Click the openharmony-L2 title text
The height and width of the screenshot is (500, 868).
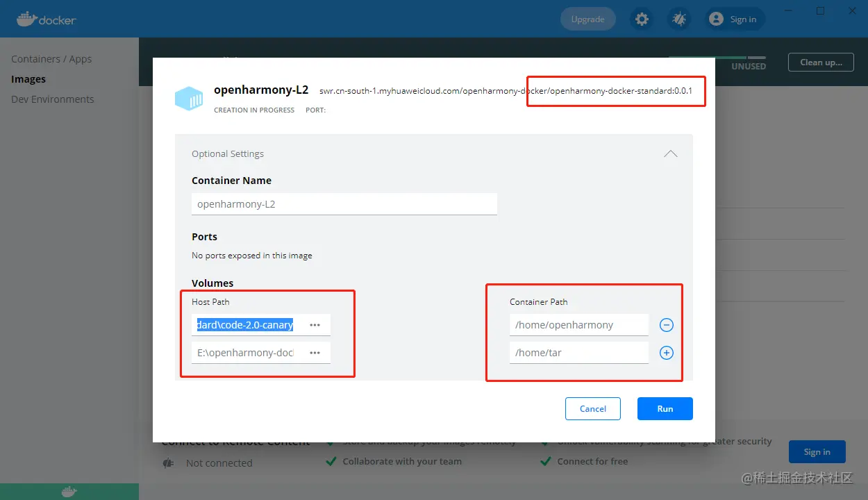coord(261,90)
